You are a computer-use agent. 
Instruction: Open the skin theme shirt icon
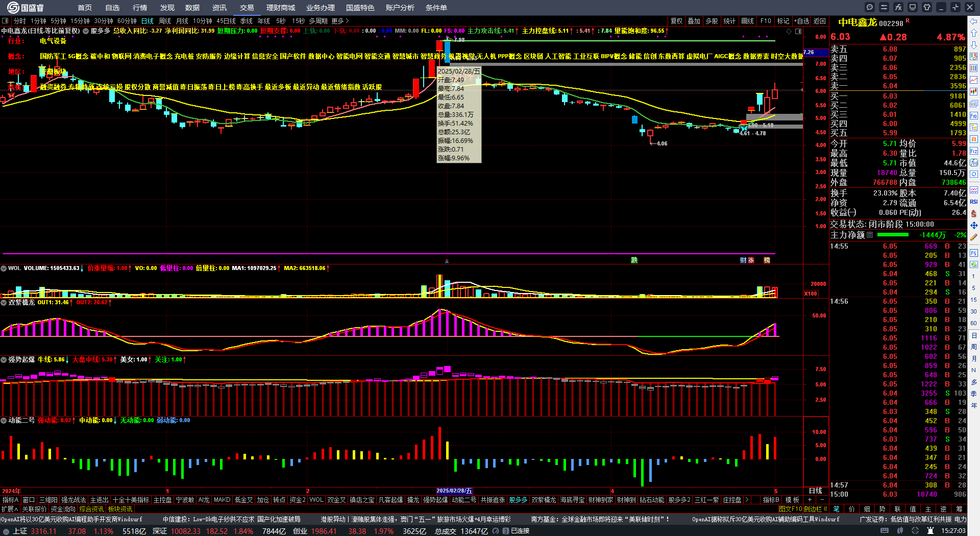[927, 7]
